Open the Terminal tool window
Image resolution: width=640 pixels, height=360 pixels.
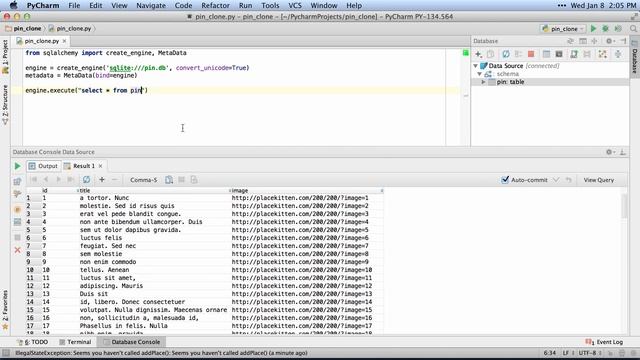tap(75, 342)
